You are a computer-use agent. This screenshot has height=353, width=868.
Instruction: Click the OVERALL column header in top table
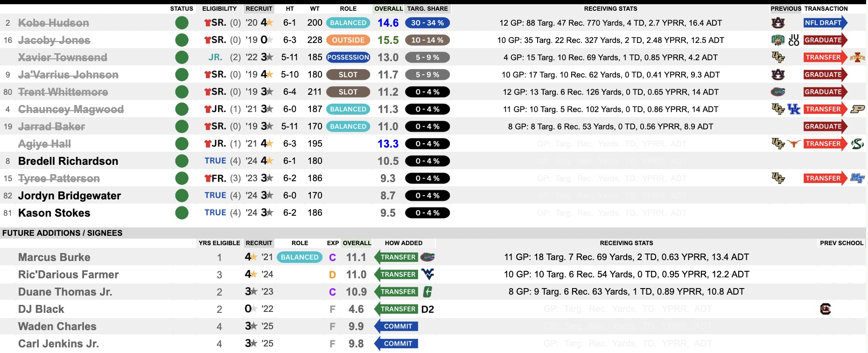click(x=388, y=8)
